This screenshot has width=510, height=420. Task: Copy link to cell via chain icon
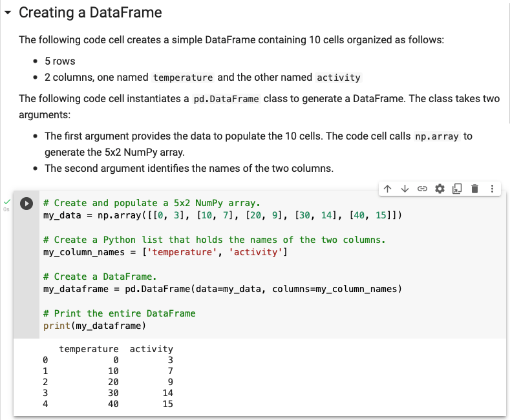click(422, 189)
